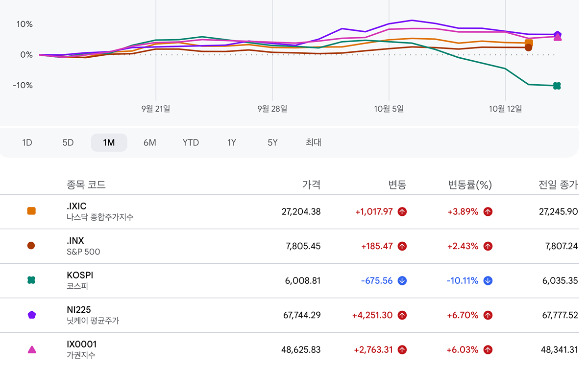Screen dimensions: 588x370
Task: Open the IX0001 ticker link
Action: 81,344
